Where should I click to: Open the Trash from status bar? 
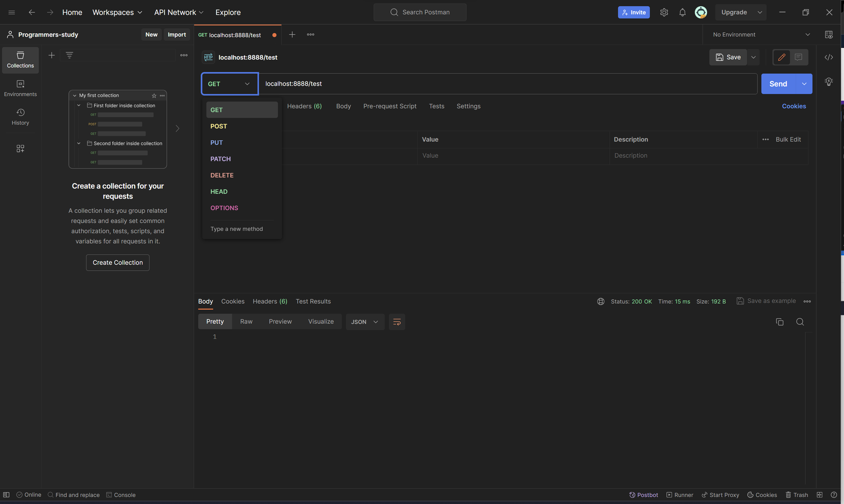(797, 495)
